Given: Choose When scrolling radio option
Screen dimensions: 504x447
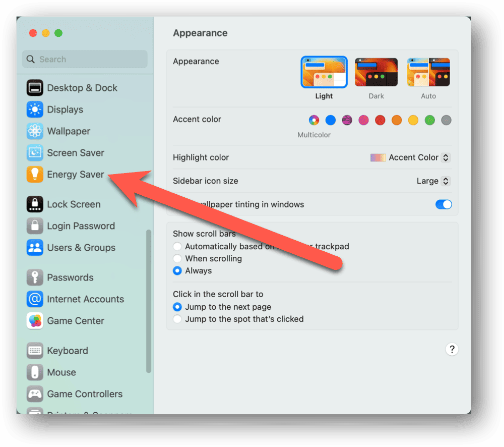Looking at the screenshot, I should (x=177, y=258).
